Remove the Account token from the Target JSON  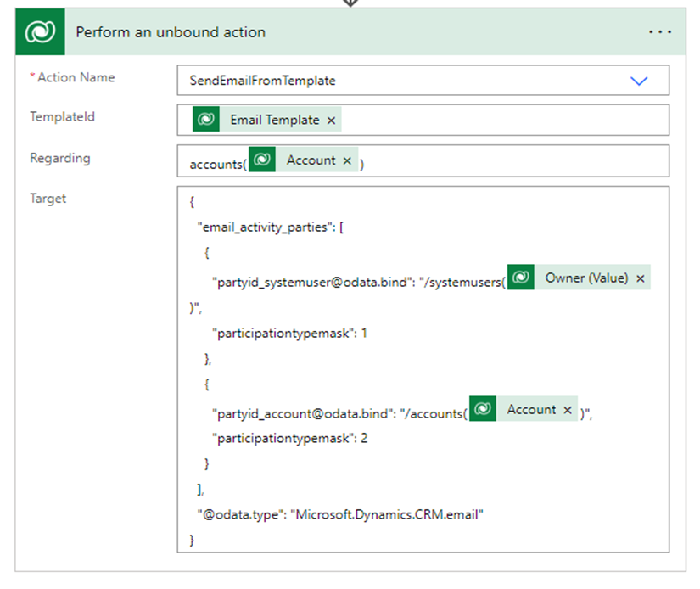coord(567,410)
